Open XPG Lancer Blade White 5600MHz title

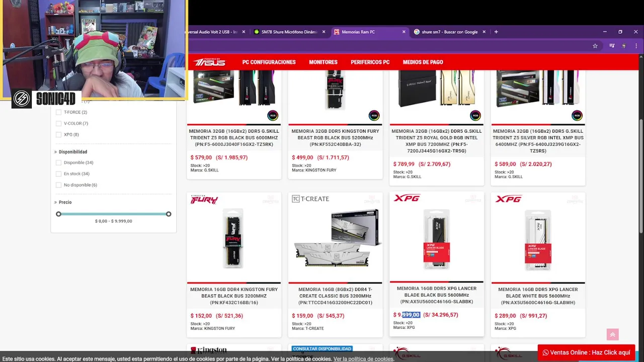click(538, 296)
